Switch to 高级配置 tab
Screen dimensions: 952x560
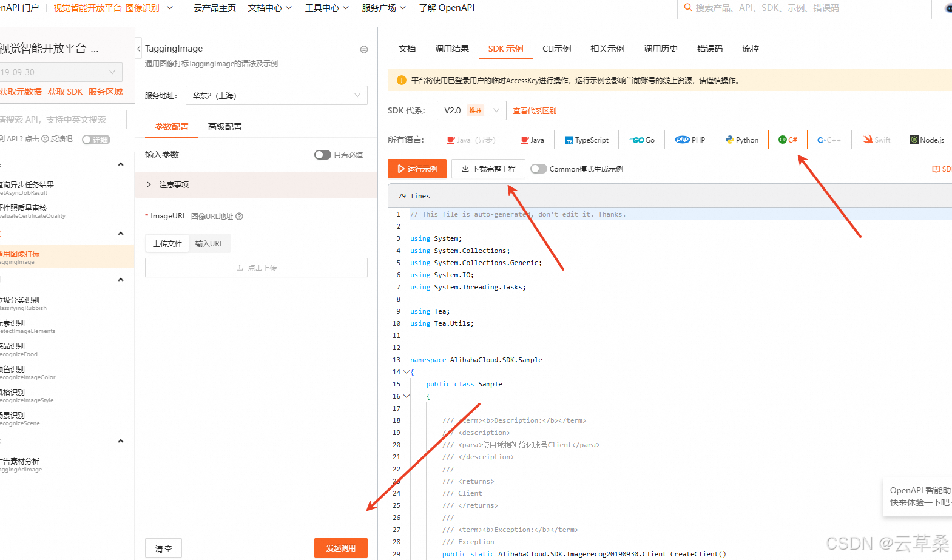(x=225, y=127)
